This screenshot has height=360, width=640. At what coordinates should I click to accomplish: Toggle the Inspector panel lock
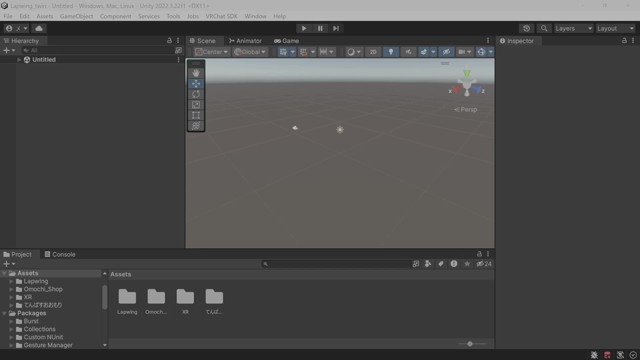point(624,41)
